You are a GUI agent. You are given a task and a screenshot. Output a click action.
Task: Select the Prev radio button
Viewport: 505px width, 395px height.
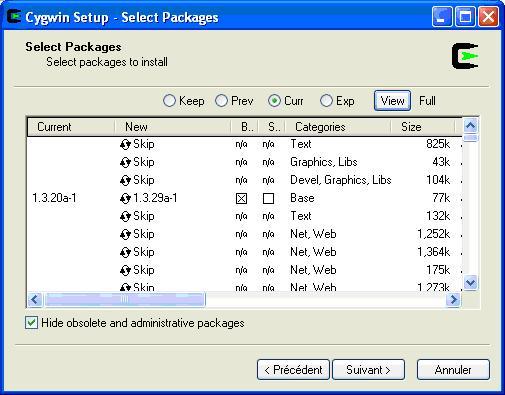click(x=221, y=101)
